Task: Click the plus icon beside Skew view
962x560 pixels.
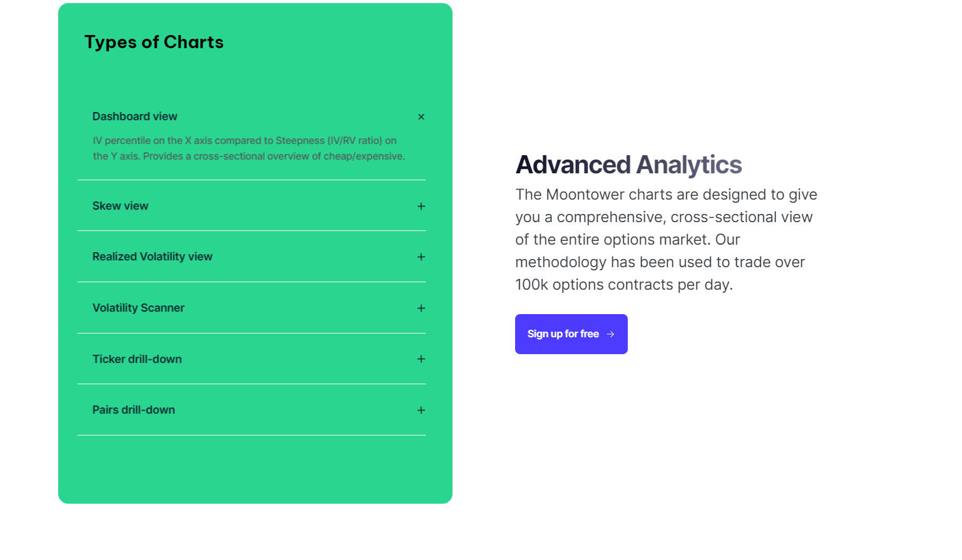Action: pos(421,206)
